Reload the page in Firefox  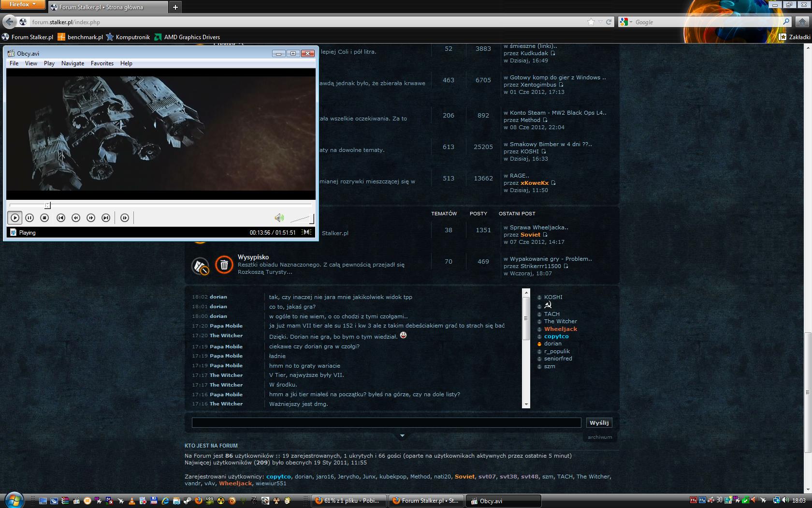[609, 22]
